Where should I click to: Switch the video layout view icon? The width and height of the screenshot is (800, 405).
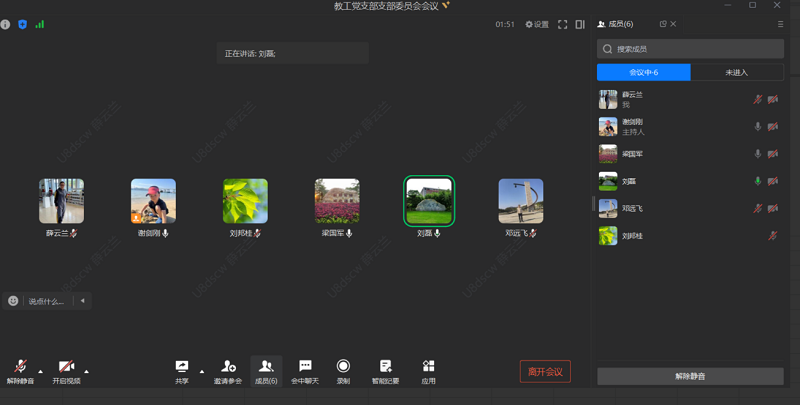[x=580, y=24]
